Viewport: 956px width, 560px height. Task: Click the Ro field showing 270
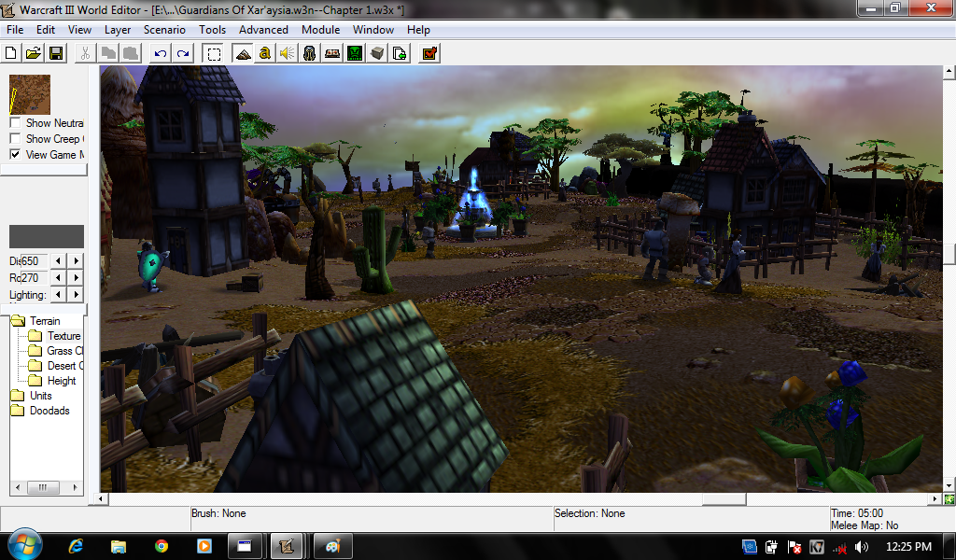[35, 278]
